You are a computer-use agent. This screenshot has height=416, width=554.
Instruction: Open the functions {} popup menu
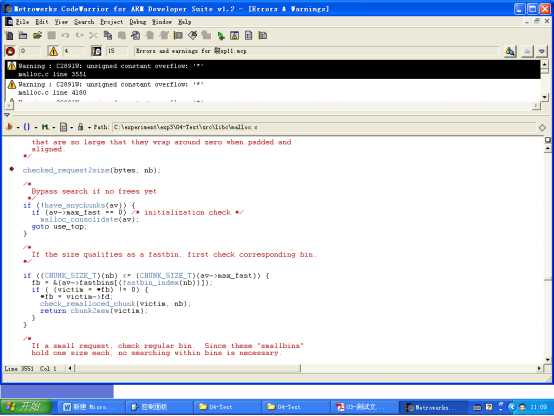tap(29, 127)
